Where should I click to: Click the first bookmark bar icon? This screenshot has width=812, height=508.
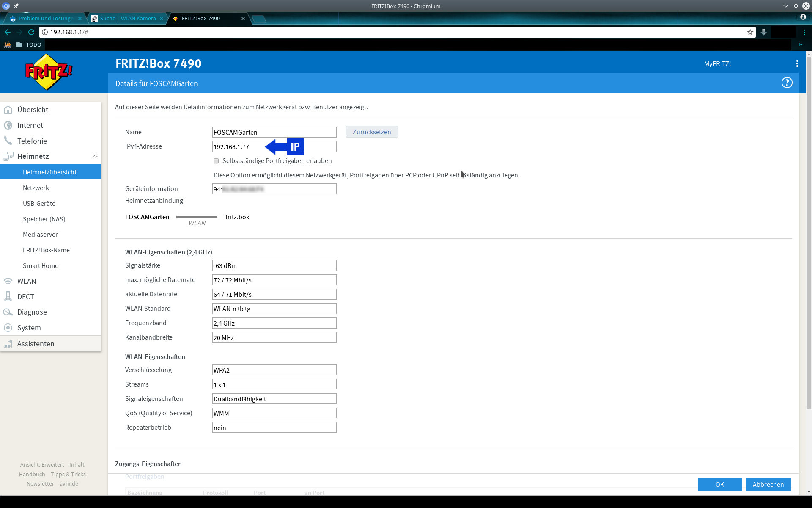coord(8,44)
